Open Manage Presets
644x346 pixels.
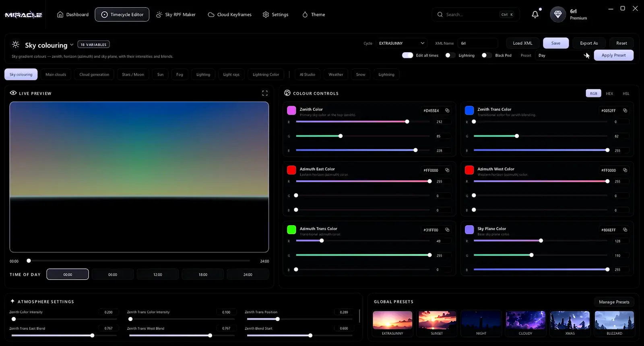point(614,302)
